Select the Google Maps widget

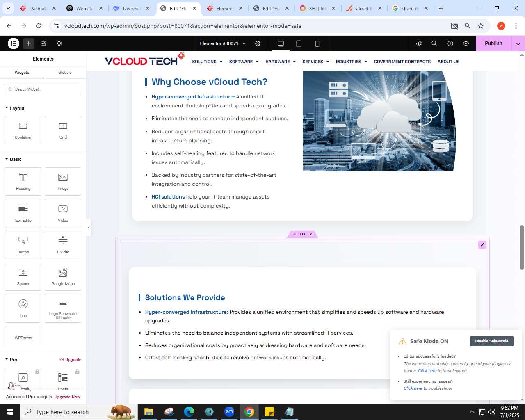(x=63, y=276)
